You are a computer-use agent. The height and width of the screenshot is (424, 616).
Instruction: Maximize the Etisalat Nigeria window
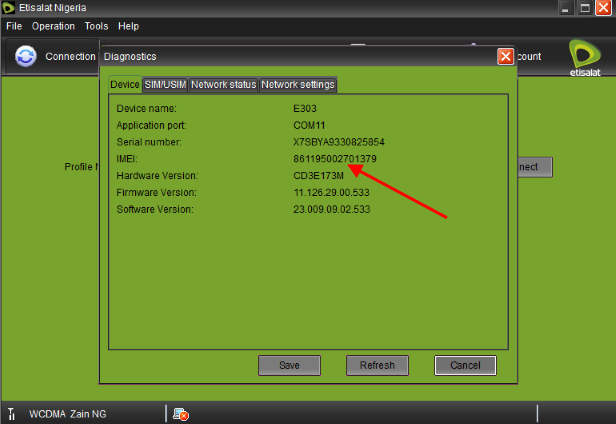click(585, 8)
